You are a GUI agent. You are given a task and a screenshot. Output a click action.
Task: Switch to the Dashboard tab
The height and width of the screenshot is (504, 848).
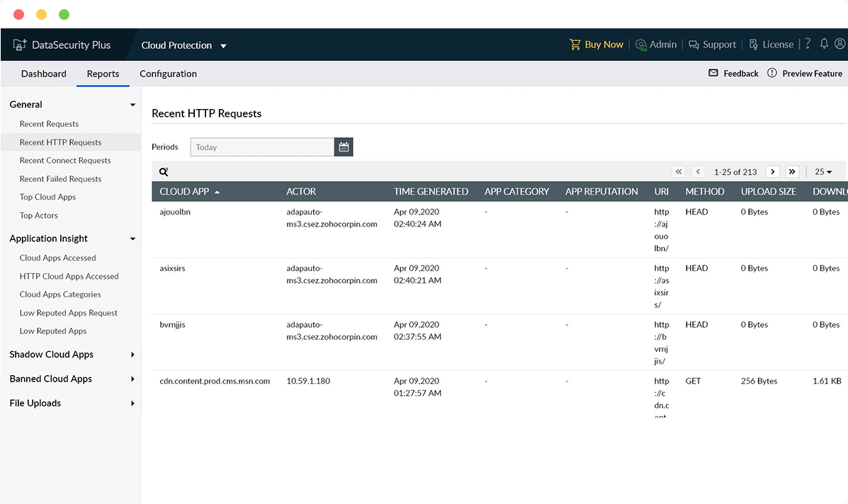(x=44, y=74)
